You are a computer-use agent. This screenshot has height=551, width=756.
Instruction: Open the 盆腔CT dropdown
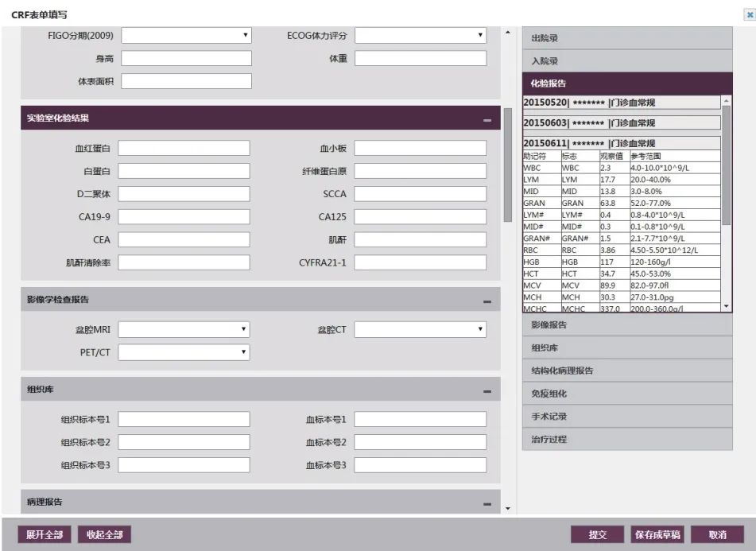(x=420, y=328)
